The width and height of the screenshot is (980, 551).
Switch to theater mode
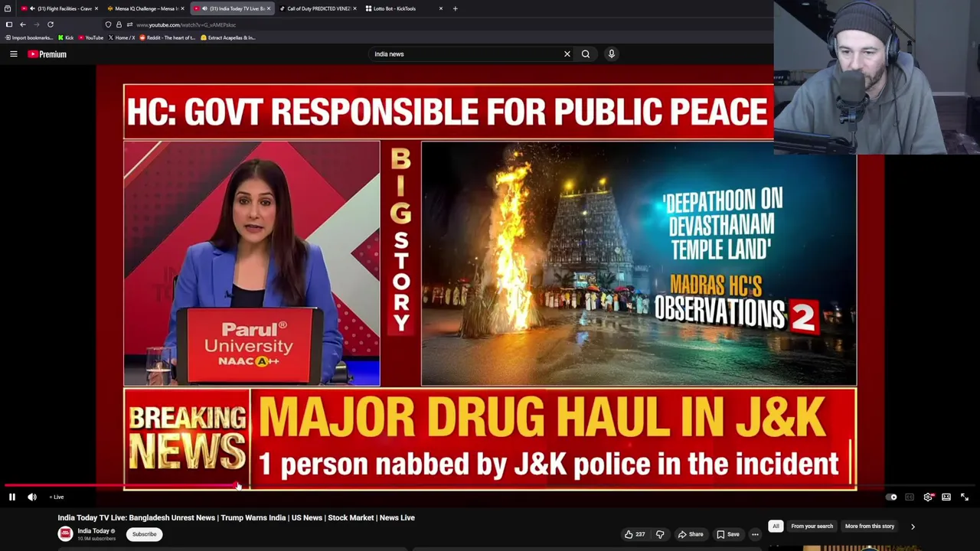click(x=946, y=497)
